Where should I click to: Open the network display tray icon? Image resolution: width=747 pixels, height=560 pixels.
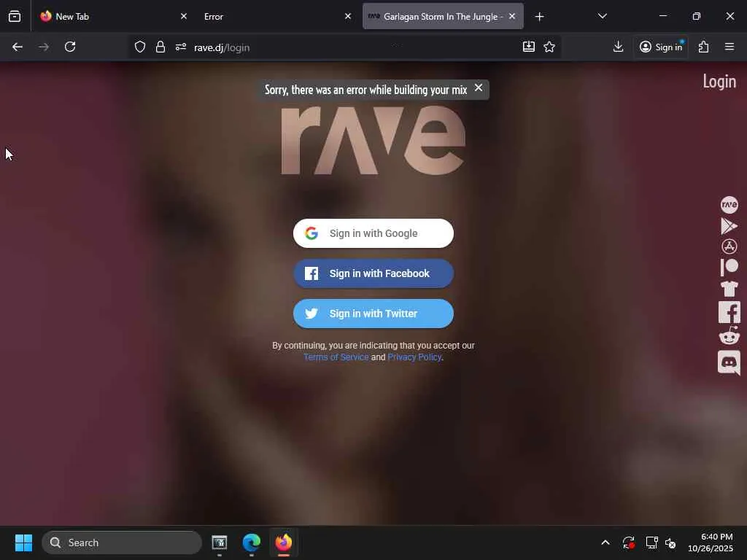[x=651, y=542]
